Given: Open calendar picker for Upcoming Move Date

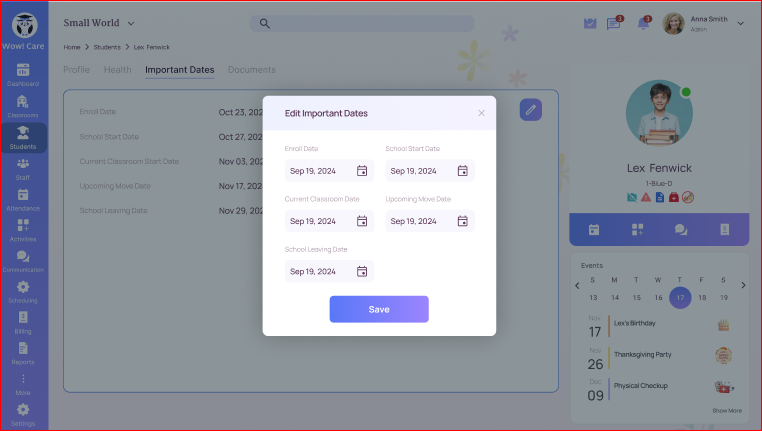Looking at the screenshot, I should [x=463, y=221].
